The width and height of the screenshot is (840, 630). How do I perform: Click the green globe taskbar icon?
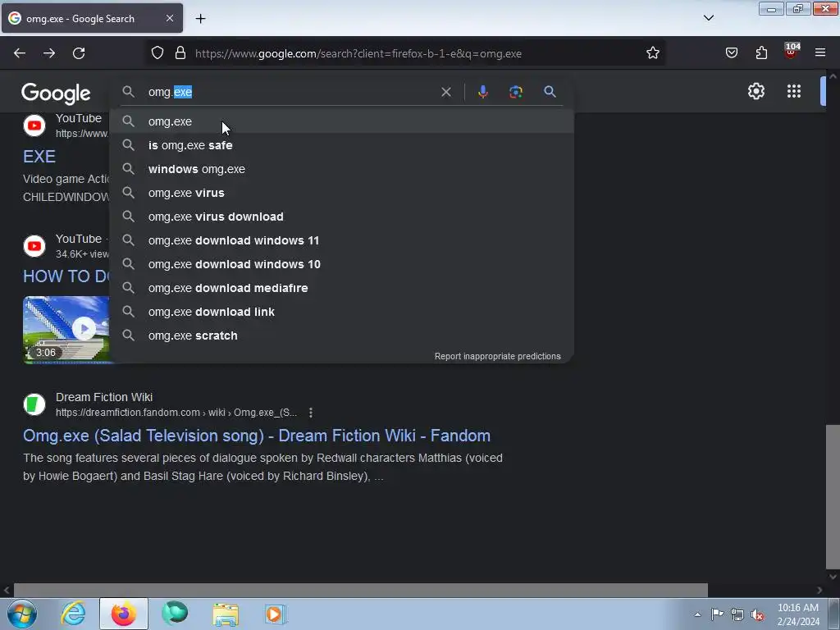click(x=175, y=614)
